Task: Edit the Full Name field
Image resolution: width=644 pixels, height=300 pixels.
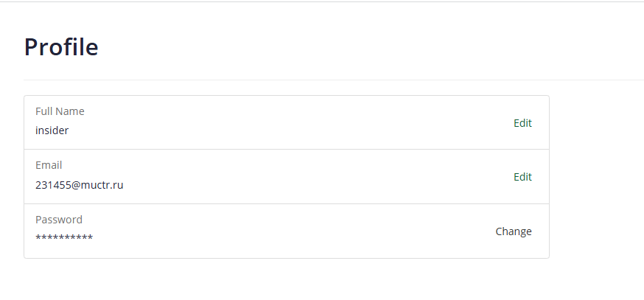Action: tap(522, 123)
